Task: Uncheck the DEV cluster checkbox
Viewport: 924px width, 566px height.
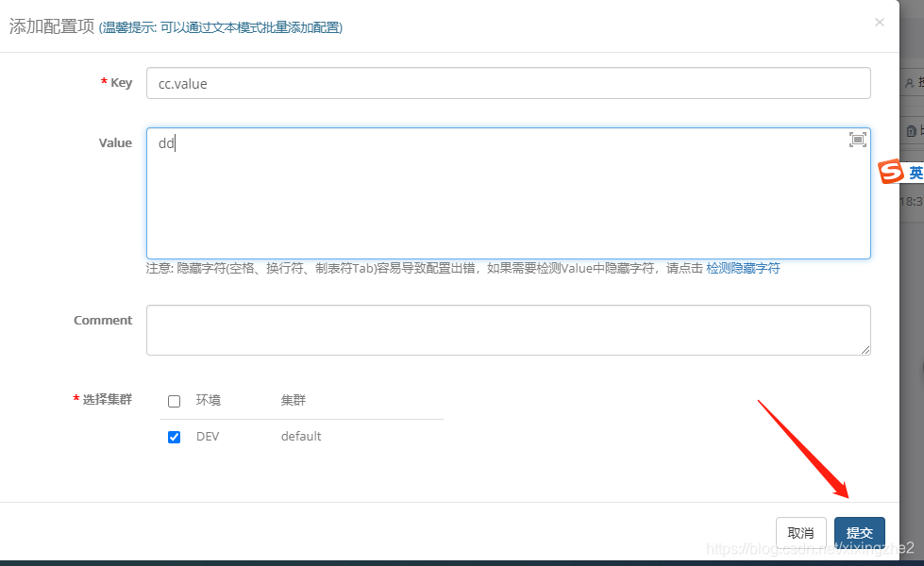Action: pos(174,435)
